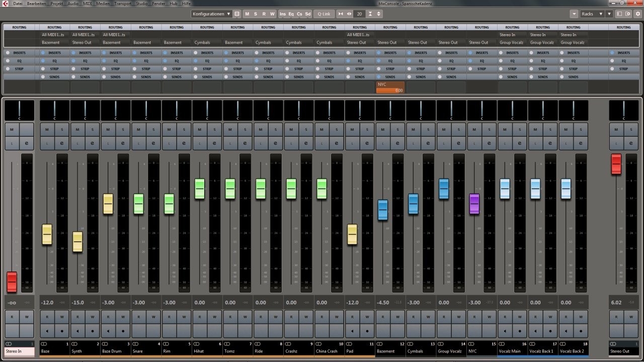Open Synth channel output routing Stereo Out
The height and width of the screenshot is (362, 644).
(85, 43)
